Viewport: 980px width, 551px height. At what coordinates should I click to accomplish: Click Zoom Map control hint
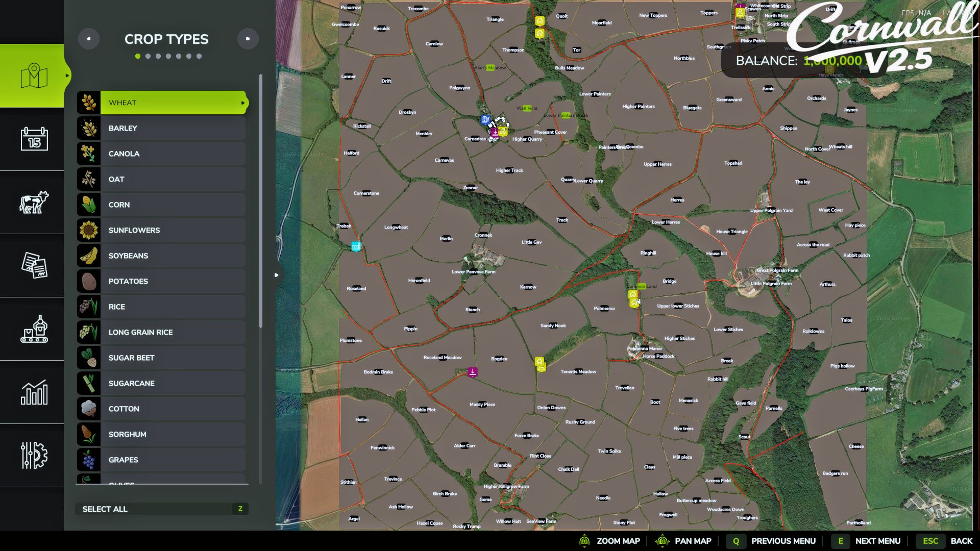point(609,541)
